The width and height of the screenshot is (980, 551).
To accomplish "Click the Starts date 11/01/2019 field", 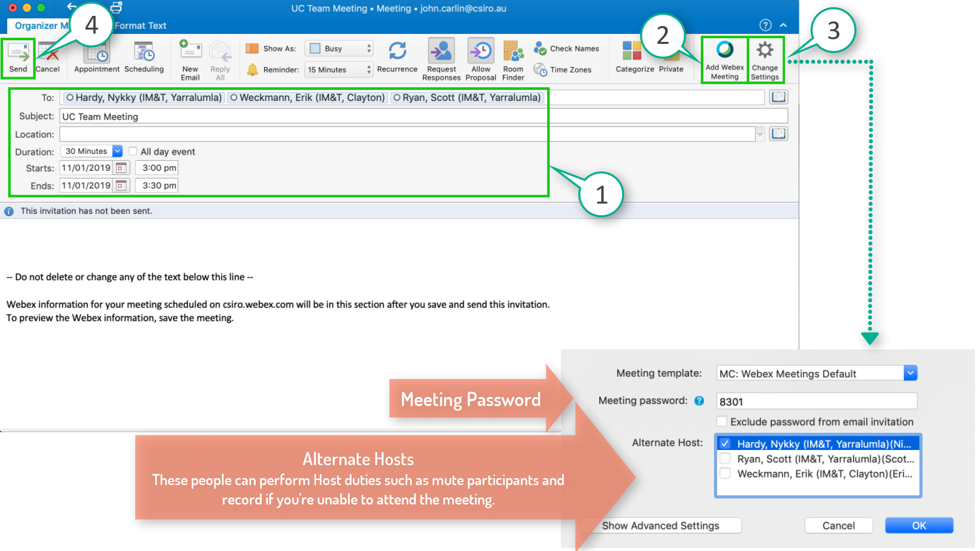I will [x=86, y=168].
